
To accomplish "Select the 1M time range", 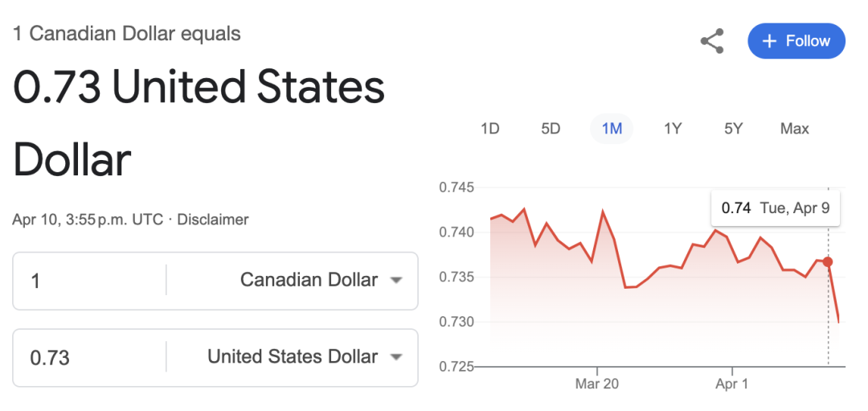I will tap(612, 129).
